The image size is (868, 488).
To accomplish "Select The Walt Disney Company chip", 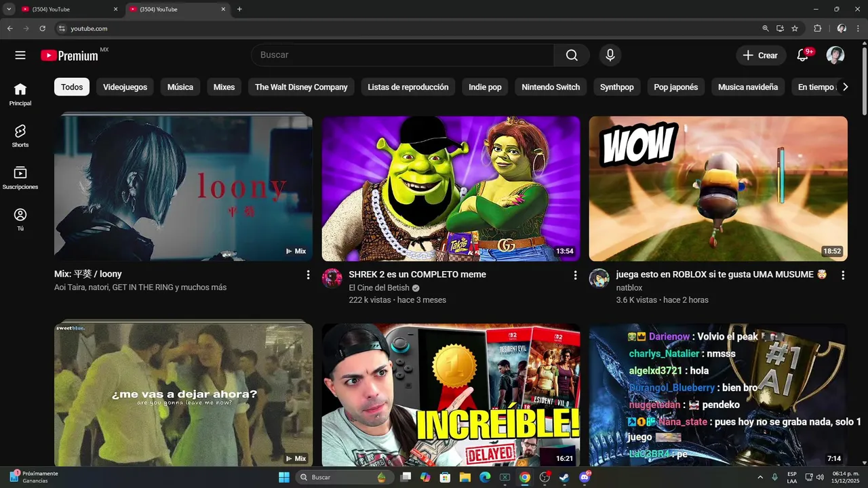I will click(301, 87).
